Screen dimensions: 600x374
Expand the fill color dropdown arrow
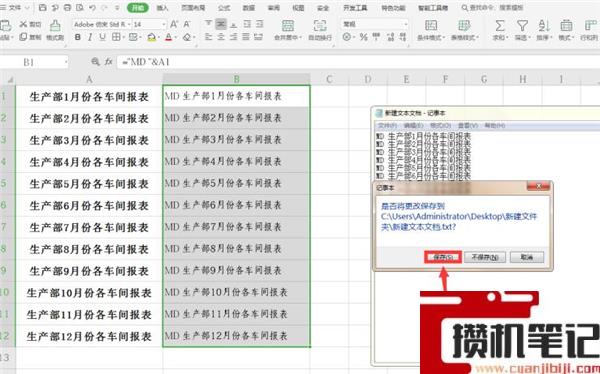click(x=158, y=38)
